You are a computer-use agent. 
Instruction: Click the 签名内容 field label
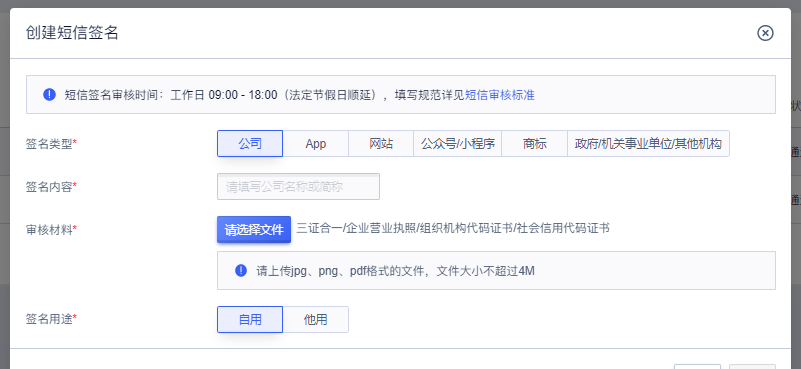51,187
